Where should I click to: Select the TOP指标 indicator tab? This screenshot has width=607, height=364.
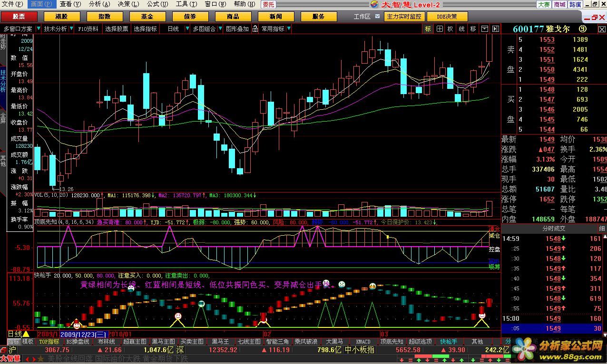click(49, 342)
